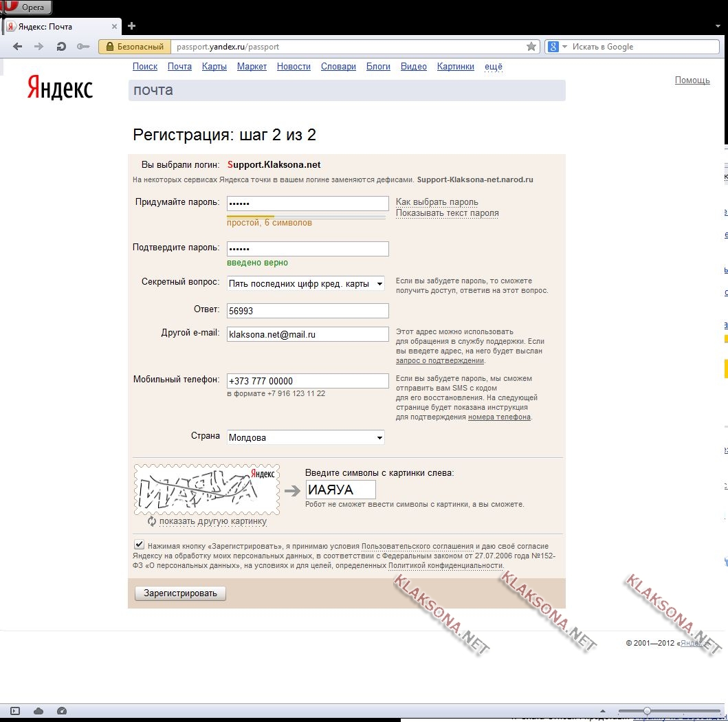The height and width of the screenshot is (722, 728).
Task: Open the Блоги navigation link
Action: (x=378, y=67)
